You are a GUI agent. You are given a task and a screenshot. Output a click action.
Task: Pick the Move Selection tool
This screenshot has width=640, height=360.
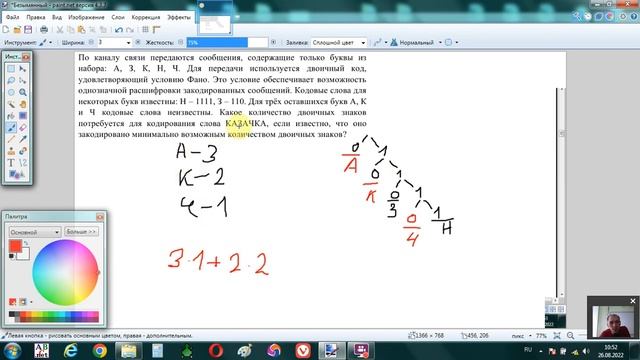coord(23,81)
